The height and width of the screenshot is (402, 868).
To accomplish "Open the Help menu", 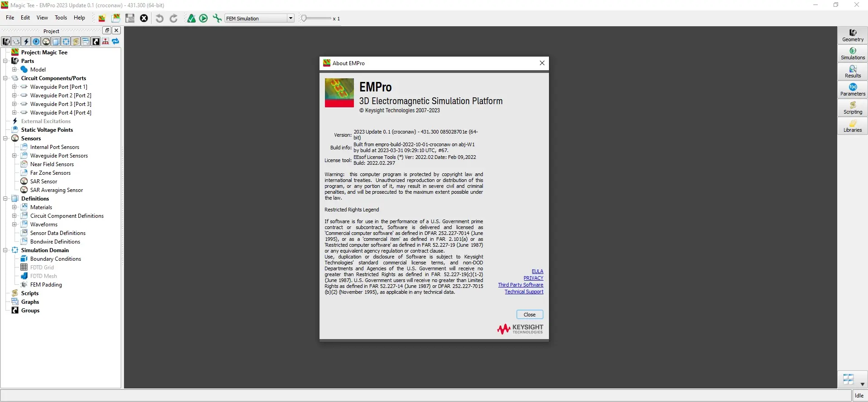I will 79,18.
